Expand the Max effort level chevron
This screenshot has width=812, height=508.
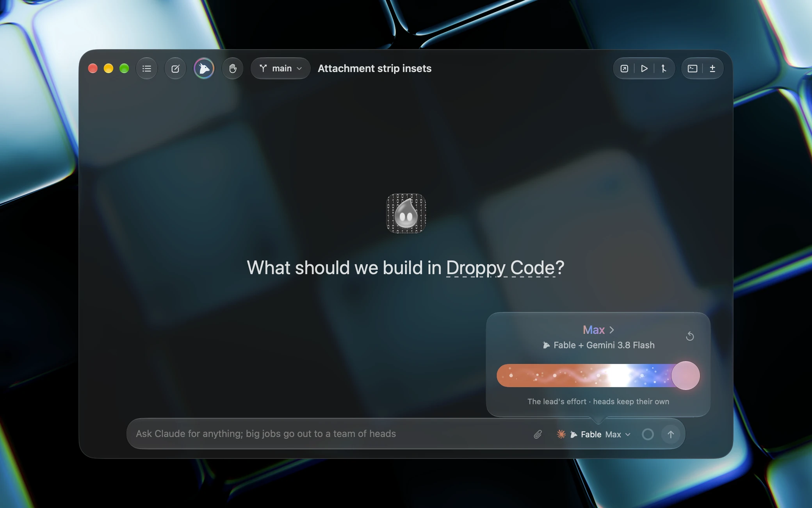pos(612,330)
